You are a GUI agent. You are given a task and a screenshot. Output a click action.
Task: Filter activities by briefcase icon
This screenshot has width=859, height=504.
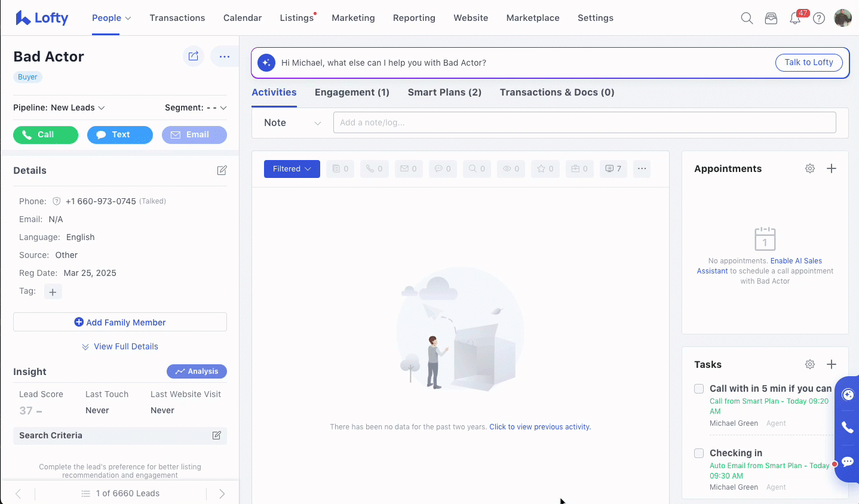[x=579, y=169]
